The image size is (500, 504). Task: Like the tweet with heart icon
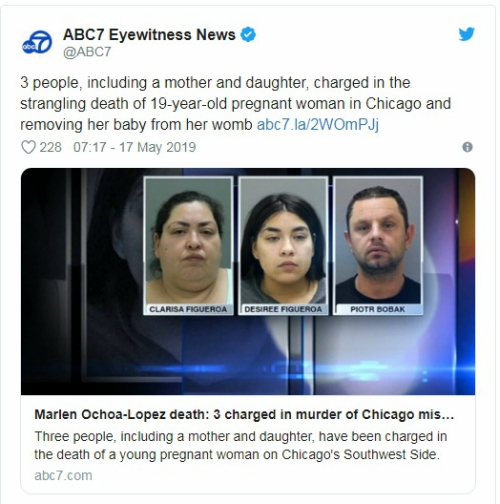(x=28, y=147)
